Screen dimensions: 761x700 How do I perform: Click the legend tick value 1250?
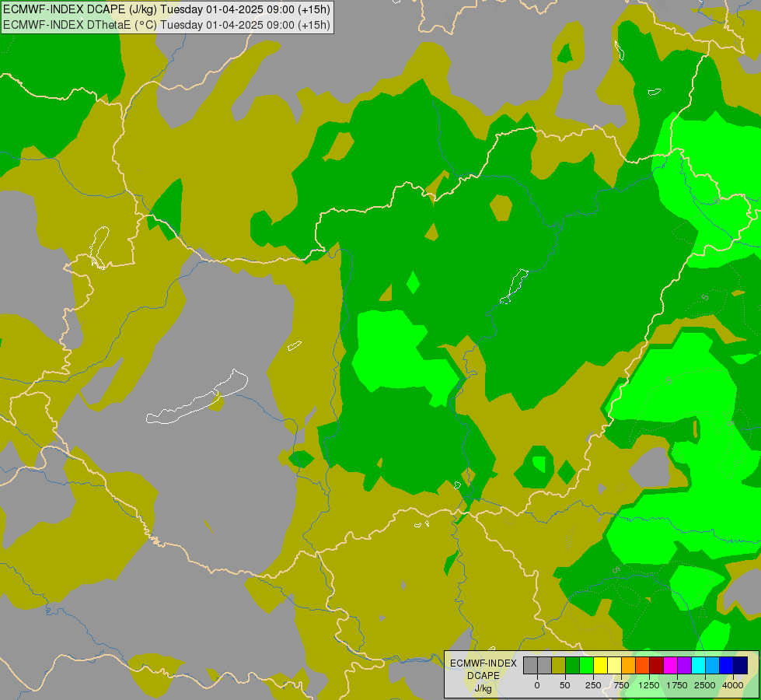pos(649,685)
